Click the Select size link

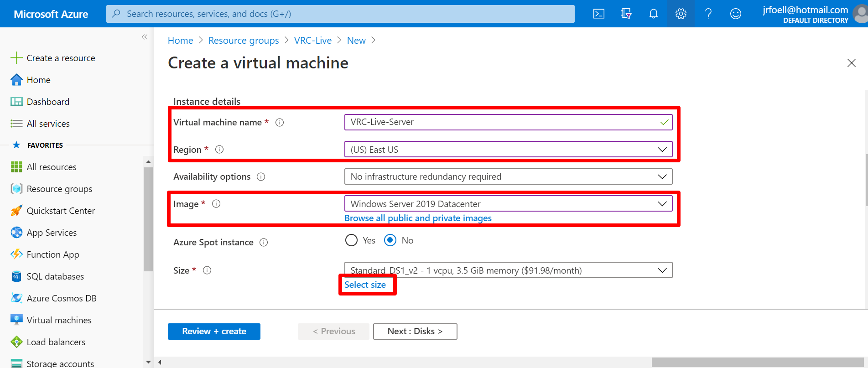[x=365, y=285]
